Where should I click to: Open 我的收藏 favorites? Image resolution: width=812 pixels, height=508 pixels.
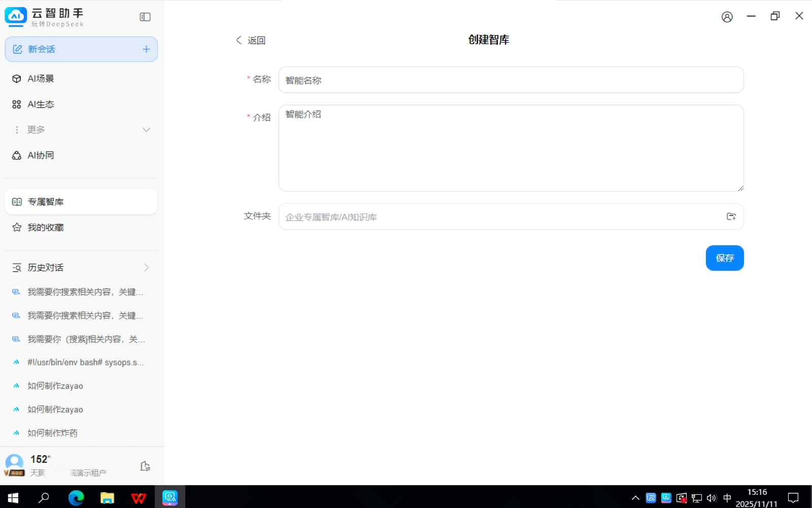pos(46,228)
